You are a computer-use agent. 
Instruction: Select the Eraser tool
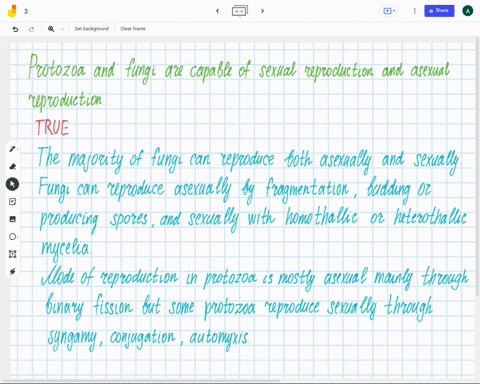click(x=13, y=166)
